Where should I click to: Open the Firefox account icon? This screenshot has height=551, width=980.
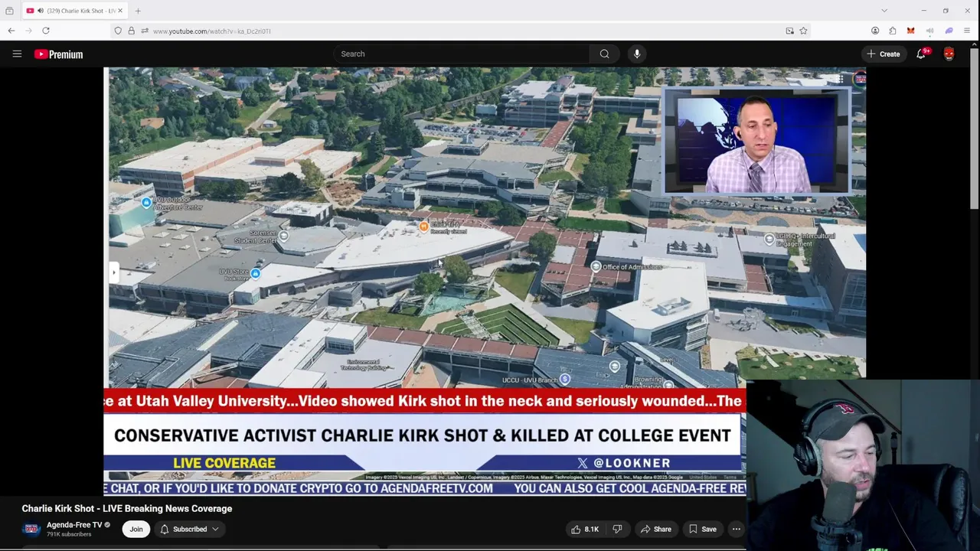pyautogui.click(x=875, y=31)
